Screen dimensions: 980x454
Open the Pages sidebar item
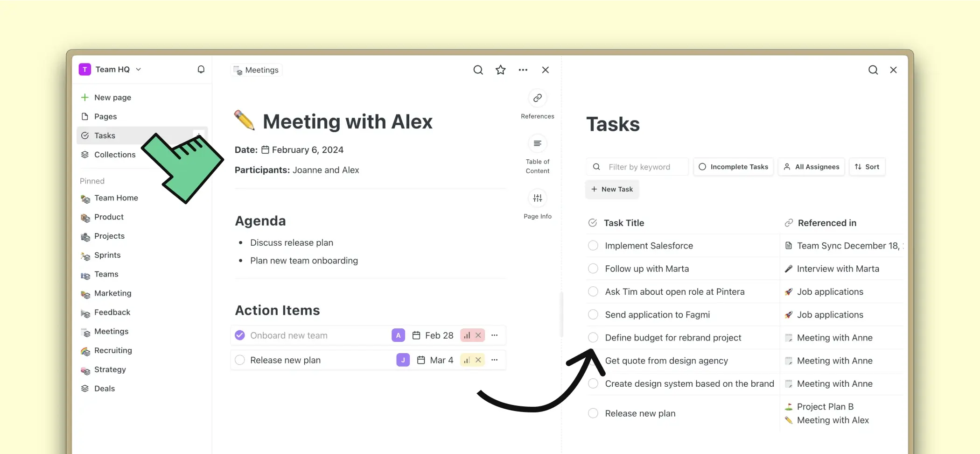click(x=105, y=117)
